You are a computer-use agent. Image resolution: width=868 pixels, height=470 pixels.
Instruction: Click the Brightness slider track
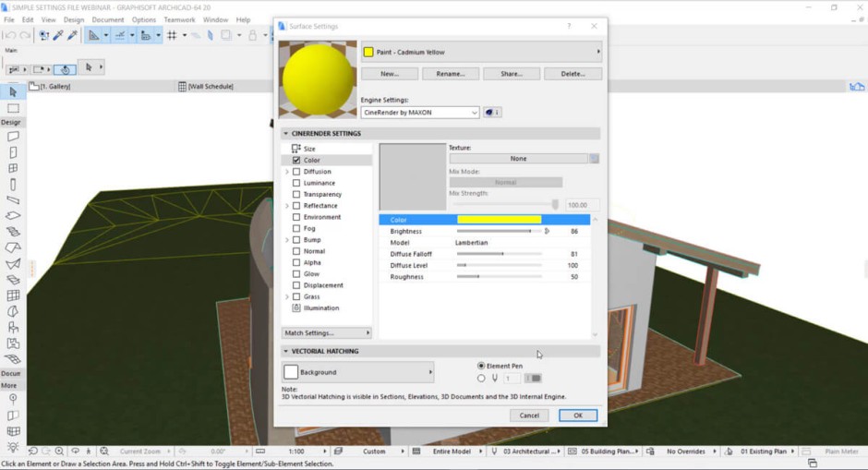499,232
